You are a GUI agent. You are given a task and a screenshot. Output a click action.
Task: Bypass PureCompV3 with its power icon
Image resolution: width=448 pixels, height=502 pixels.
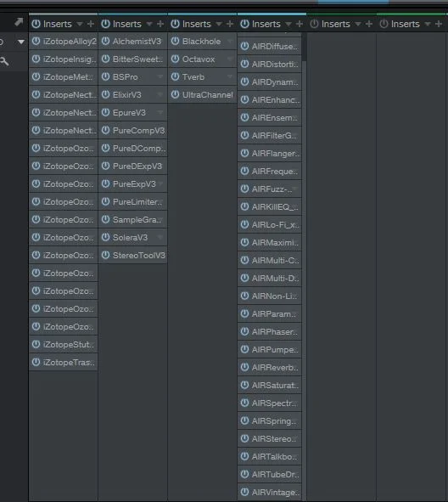click(x=105, y=131)
